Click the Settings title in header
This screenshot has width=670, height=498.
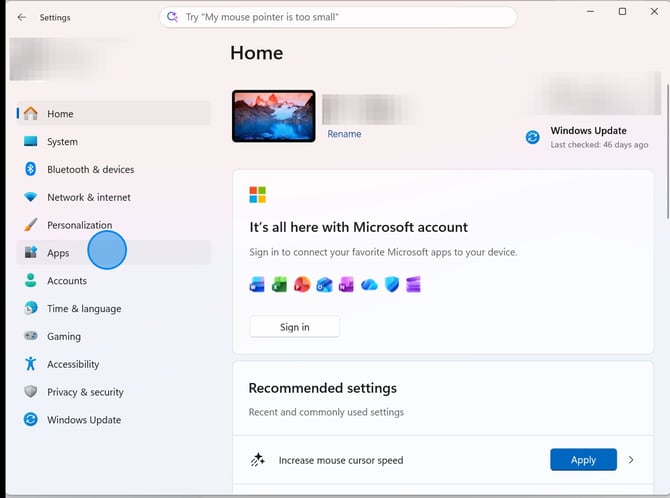pos(55,18)
